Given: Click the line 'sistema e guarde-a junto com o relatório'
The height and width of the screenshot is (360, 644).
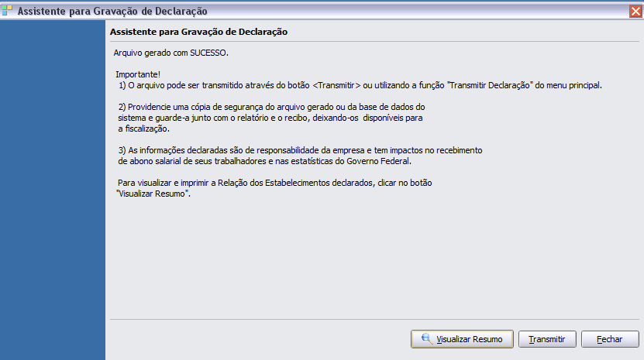Looking at the screenshot, I should [x=270, y=118].
